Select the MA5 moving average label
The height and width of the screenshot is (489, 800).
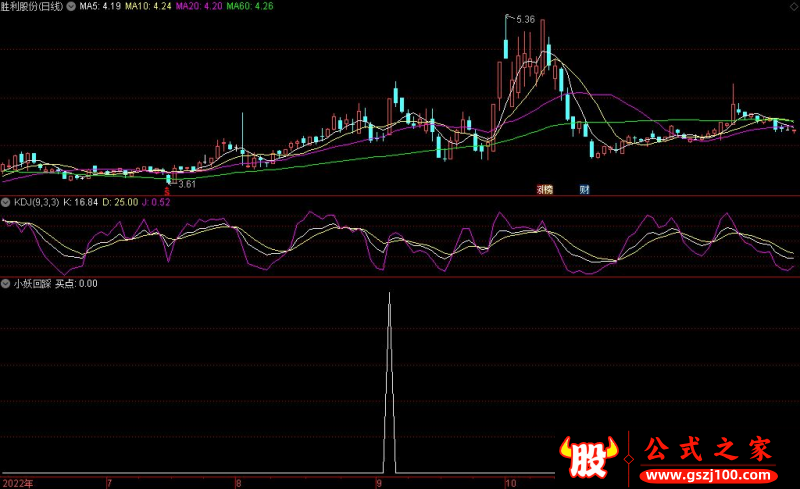click(x=100, y=7)
